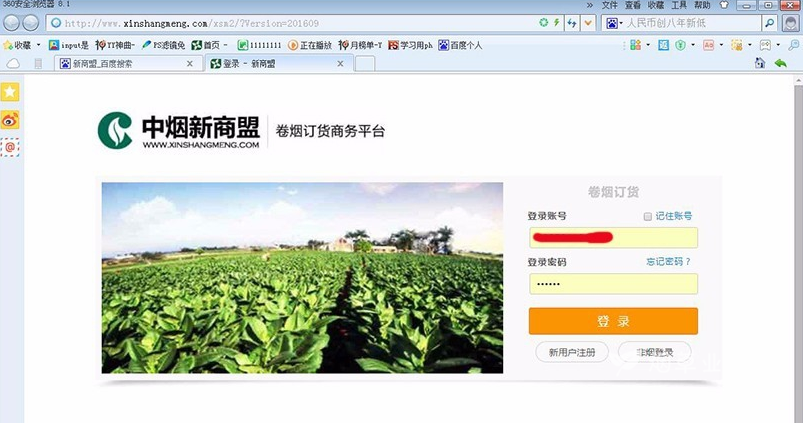Open the 首页 - bookmark
The width and height of the screenshot is (803, 423).
pyautogui.click(x=209, y=45)
